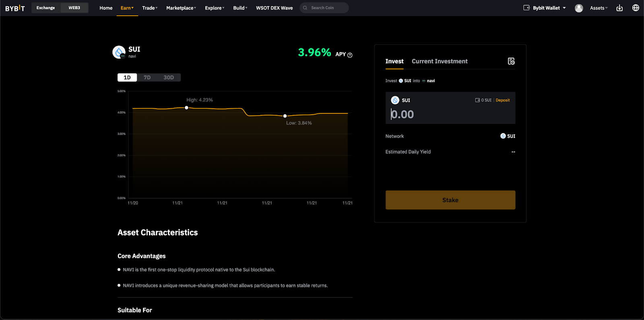The height and width of the screenshot is (320, 644).
Task: Click the Deposit link
Action: [503, 100]
